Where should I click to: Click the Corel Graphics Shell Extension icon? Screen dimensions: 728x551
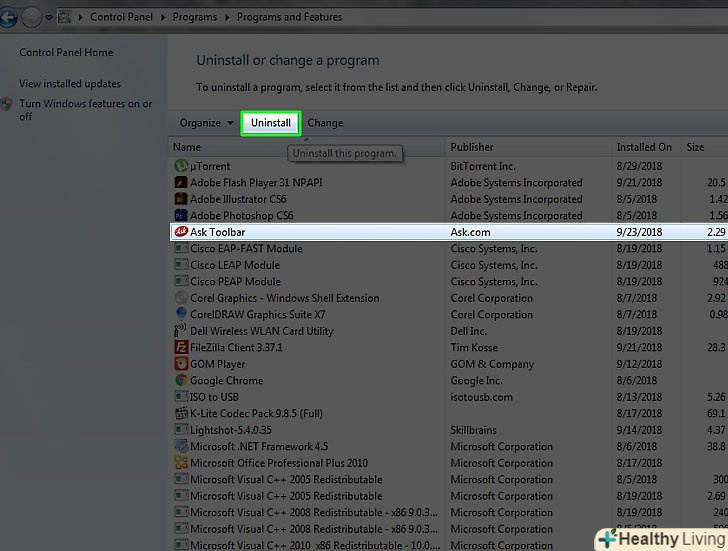(x=181, y=298)
